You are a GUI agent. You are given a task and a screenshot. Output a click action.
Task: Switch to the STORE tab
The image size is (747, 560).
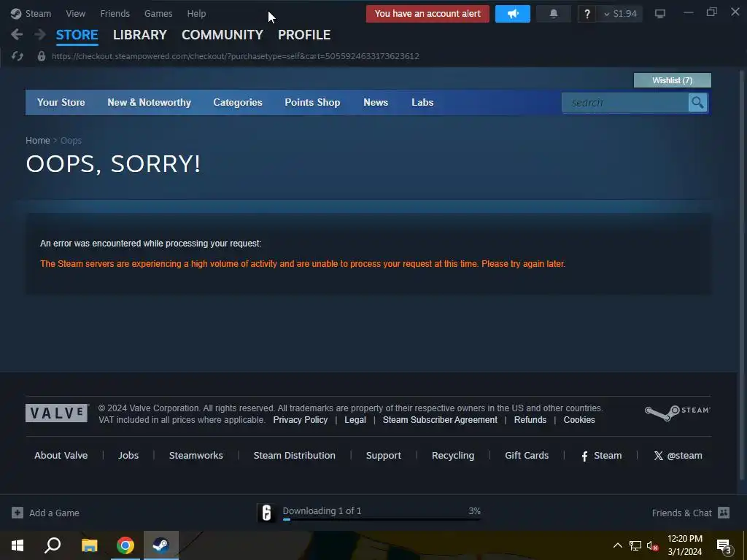pos(77,35)
